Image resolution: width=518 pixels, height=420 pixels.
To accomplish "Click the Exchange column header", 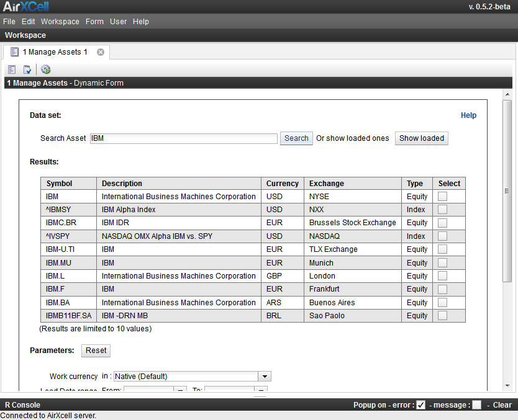I will pyautogui.click(x=353, y=184).
